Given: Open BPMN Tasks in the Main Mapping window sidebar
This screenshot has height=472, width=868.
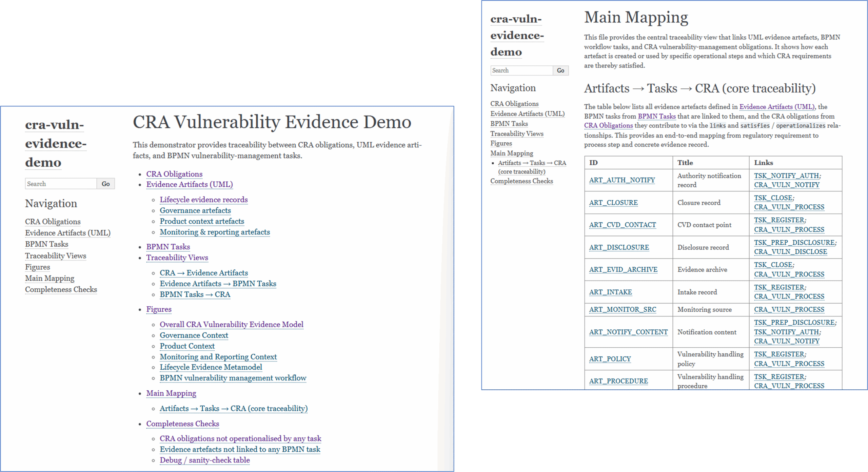Looking at the screenshot, I should click(509, 124).
